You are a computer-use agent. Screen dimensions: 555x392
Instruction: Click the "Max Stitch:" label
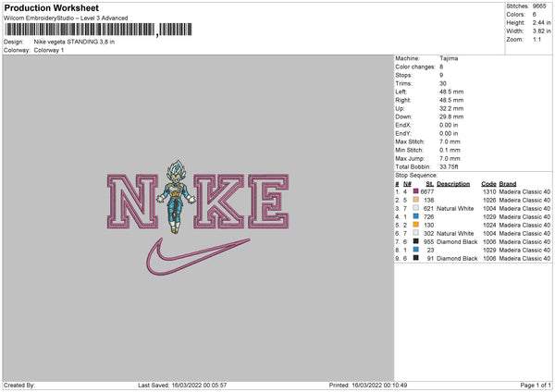click(x=410, y=141)
